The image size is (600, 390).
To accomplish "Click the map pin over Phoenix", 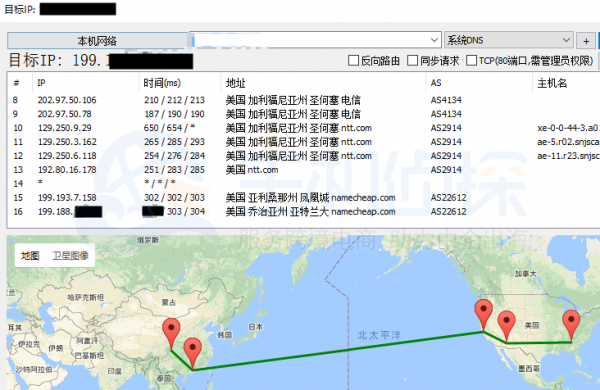I will [x=506, y=326].
